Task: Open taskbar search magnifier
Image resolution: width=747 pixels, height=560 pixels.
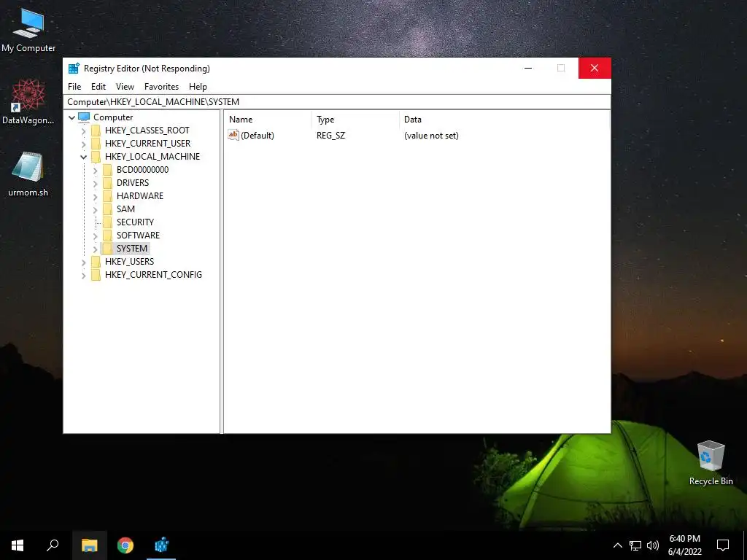Action: [x=53, y=545]
